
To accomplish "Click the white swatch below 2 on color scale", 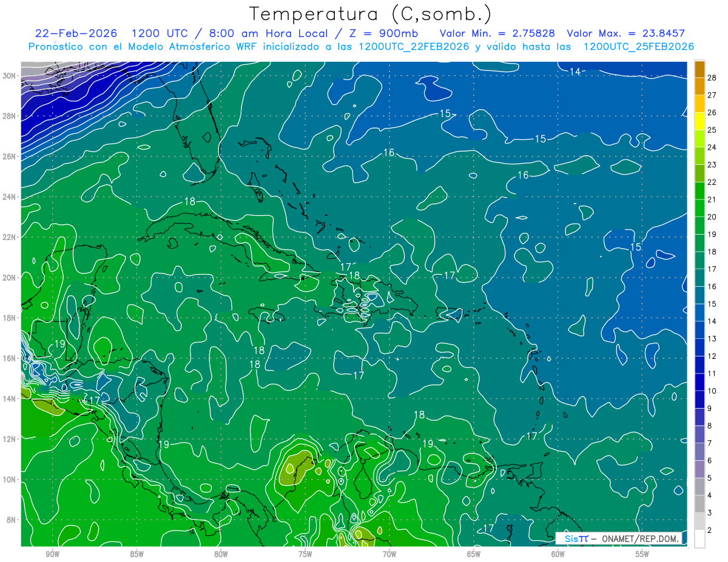I will tap(699, 538).
